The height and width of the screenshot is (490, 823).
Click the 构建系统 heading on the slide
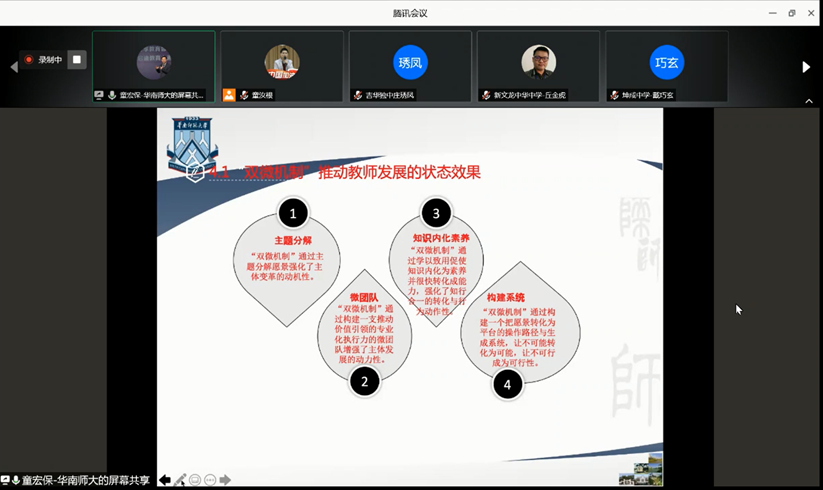[x=505, y=297]
